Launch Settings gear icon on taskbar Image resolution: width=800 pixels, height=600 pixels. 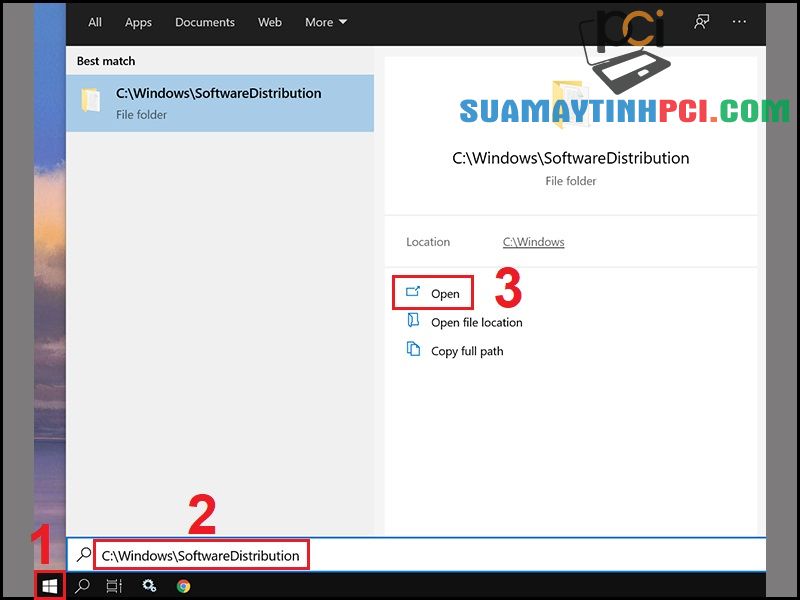click(149, 586)
